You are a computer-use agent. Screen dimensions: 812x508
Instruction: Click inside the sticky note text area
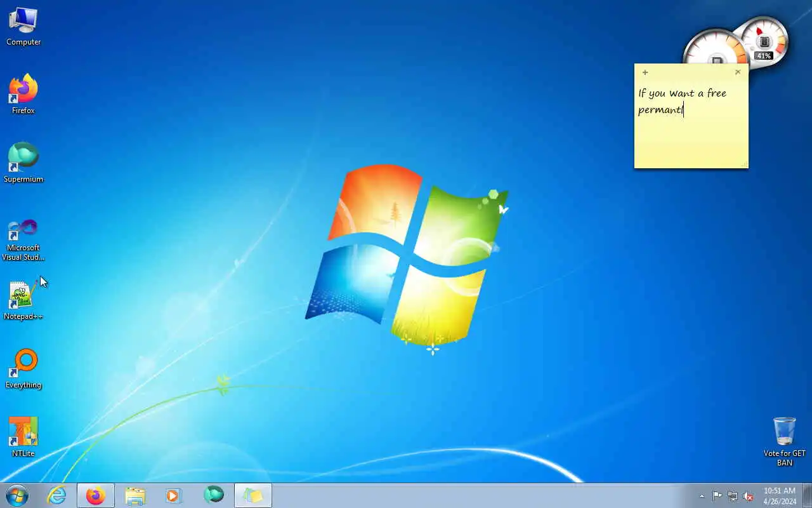(x=691, y=124)
